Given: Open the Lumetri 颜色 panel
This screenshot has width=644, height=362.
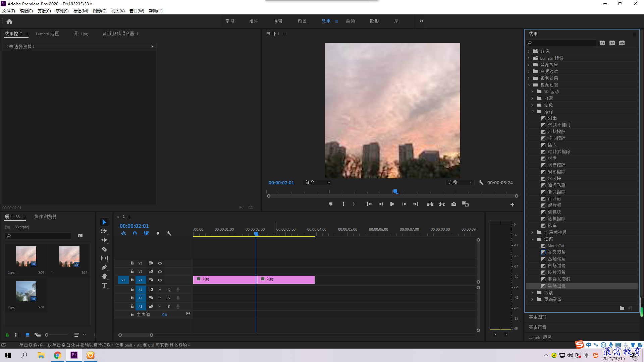Looking at the screenshot, I should (x=540, y=338).
